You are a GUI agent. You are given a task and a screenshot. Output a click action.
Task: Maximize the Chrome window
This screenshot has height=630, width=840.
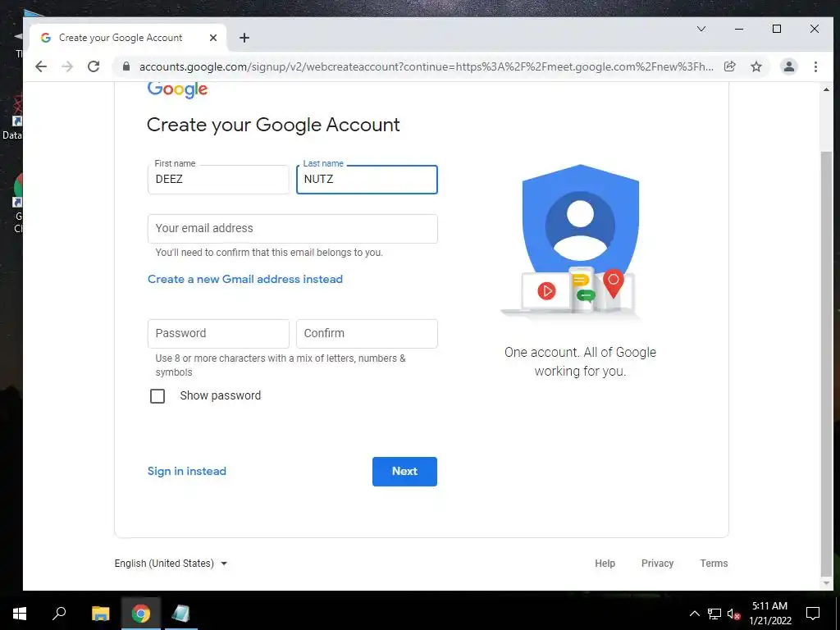[x=777, y=29]
